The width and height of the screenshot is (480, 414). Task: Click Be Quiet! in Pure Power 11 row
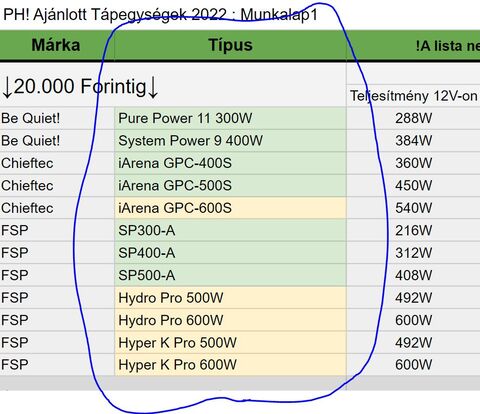coord(31,118)
